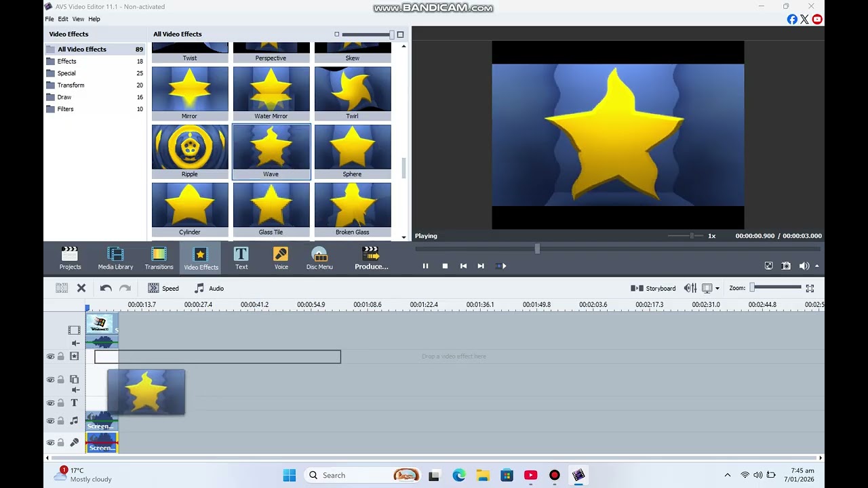Screen dimensions: 868x488
Task: Select the Broken Glass effect thumbnail
Action: [353, 209]
